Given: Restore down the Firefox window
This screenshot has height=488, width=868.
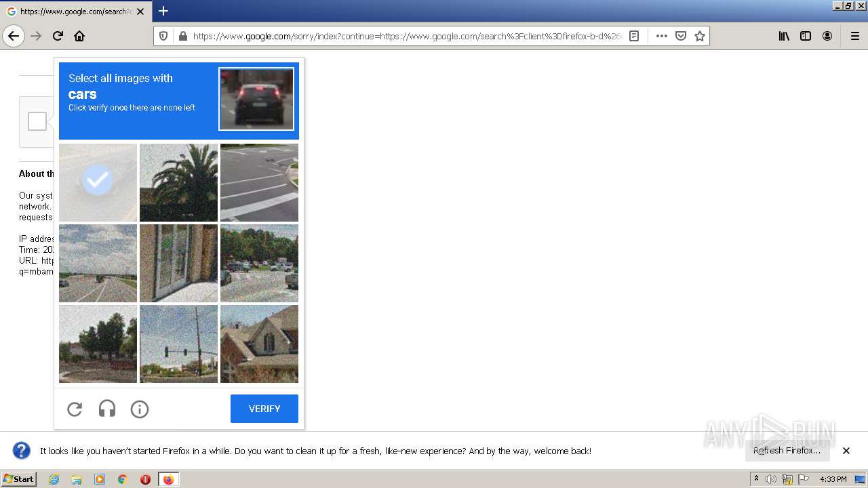Looking at the screenshot, I should click(848, 5).
